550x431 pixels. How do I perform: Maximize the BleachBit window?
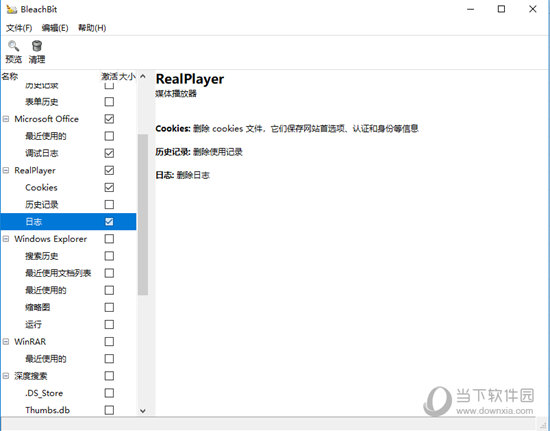[x=502, y=9]
